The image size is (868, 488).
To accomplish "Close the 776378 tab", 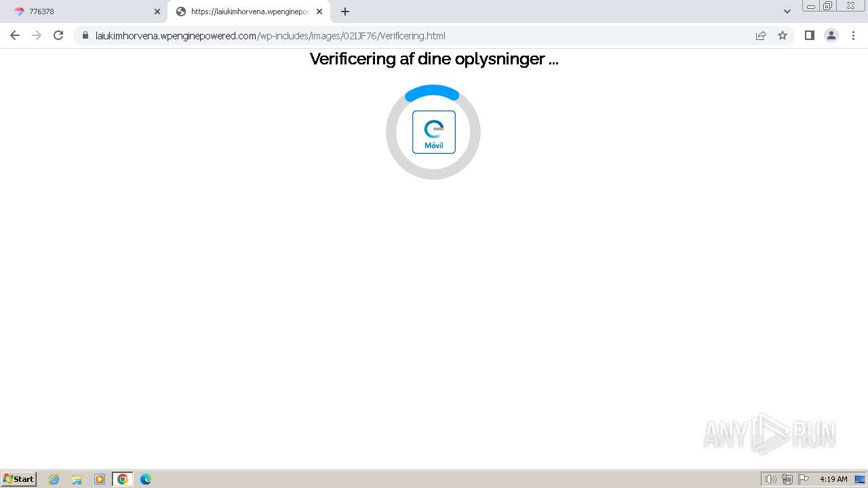I will pos(157,12).
